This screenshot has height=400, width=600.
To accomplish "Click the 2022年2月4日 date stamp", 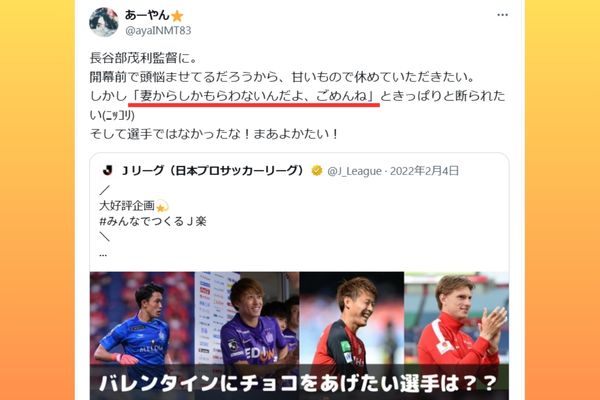I will 424,171.
